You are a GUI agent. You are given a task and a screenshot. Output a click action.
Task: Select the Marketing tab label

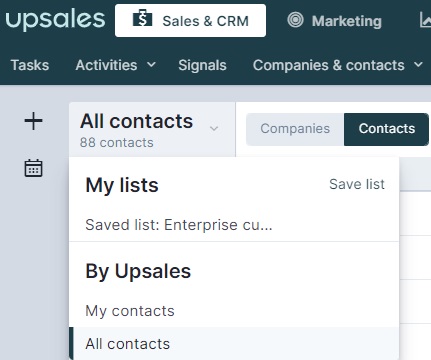tap(347, 21)
